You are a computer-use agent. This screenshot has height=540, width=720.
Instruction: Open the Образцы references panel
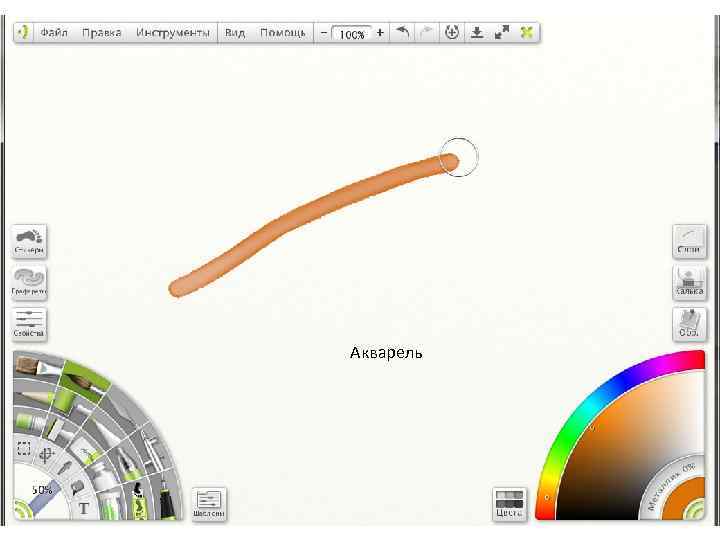point(689,324)
